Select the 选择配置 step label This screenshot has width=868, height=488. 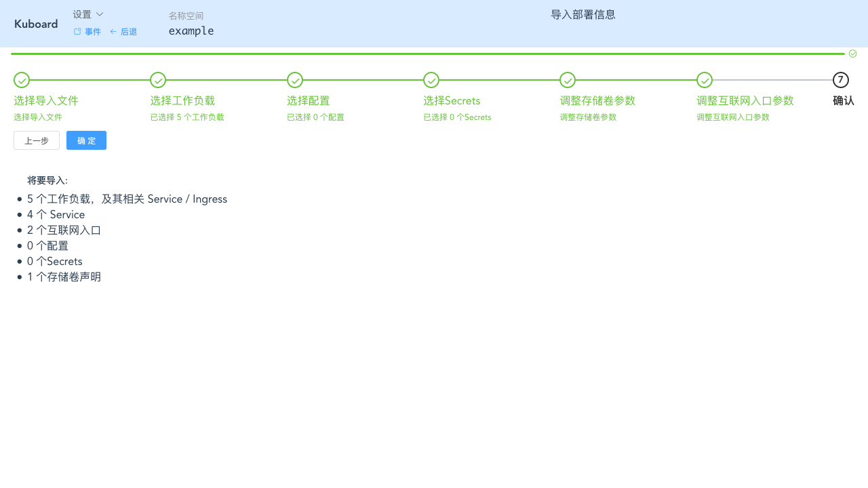click(308, 100)
